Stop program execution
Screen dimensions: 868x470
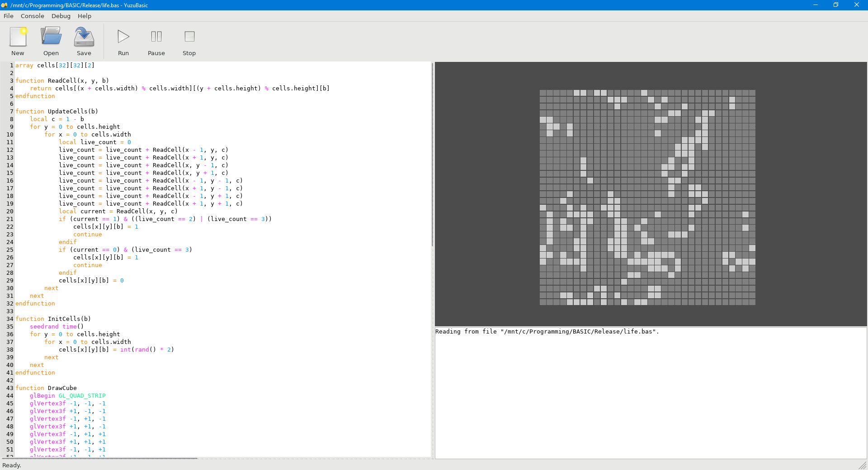click(x=189, y=41)
